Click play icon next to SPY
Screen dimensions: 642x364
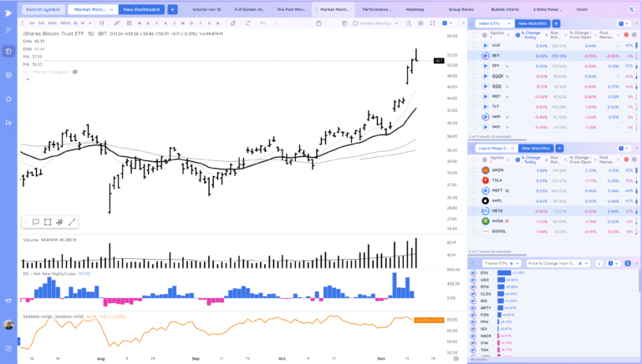pos(485,65)
